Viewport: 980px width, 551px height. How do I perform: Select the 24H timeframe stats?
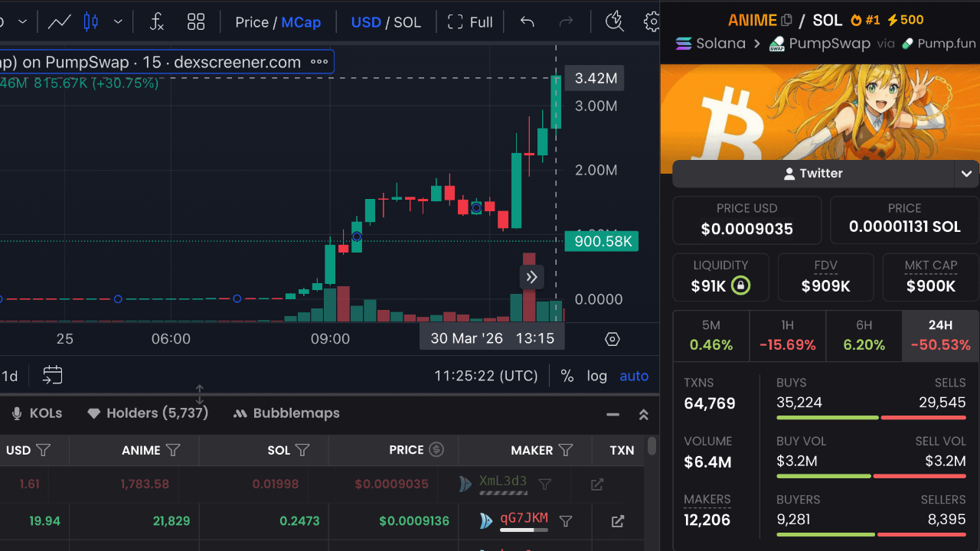940,335
